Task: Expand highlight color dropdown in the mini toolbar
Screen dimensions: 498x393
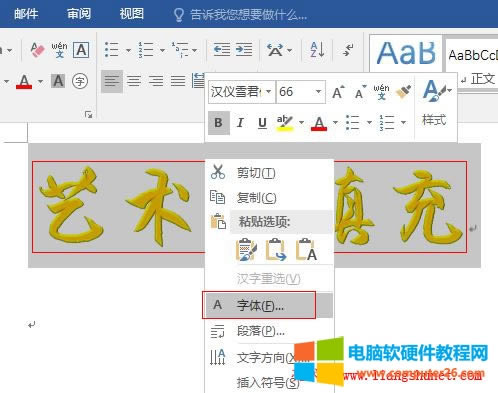Action: (x=301, y=123)
